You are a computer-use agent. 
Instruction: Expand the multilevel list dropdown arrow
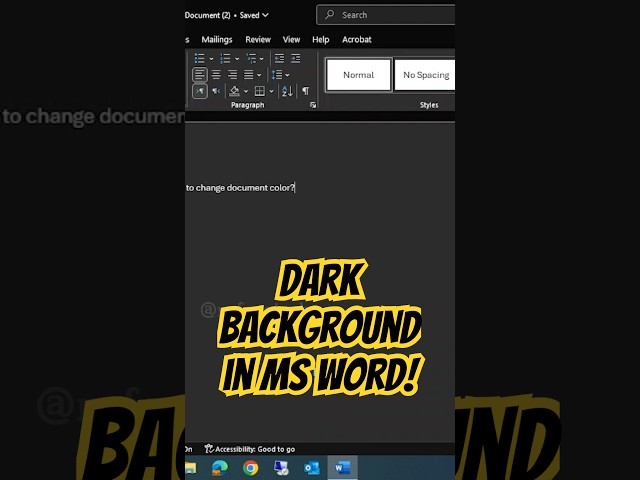click(x=262, y=59)
